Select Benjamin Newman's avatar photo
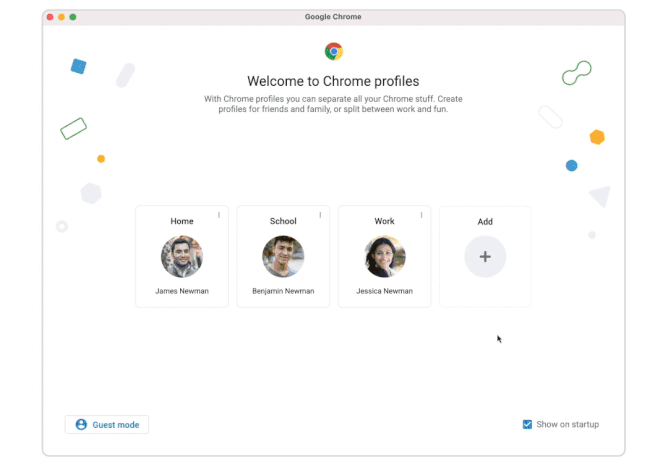 point(283,257)
